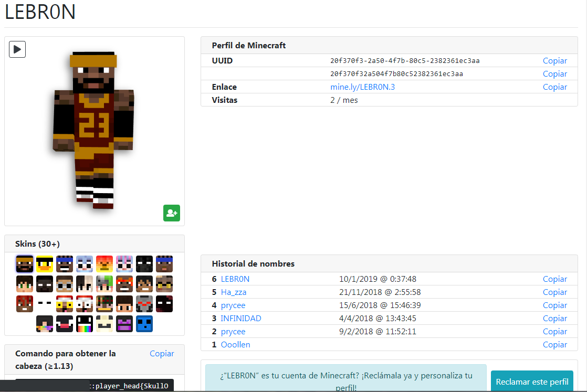Click the green add-friend icon
Image resolution: width=587 pixels, height=392 pixels.
[x=172, y=213]
